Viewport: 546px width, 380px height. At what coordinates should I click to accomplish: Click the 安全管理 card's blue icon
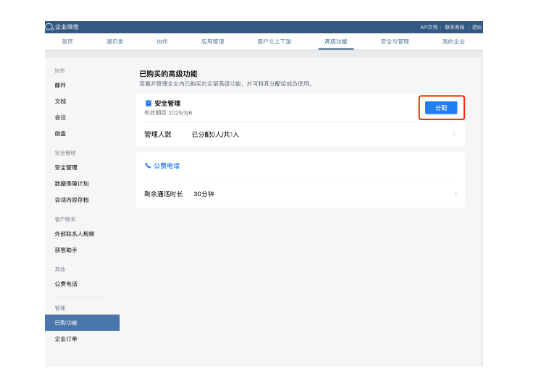pos(148,103)
